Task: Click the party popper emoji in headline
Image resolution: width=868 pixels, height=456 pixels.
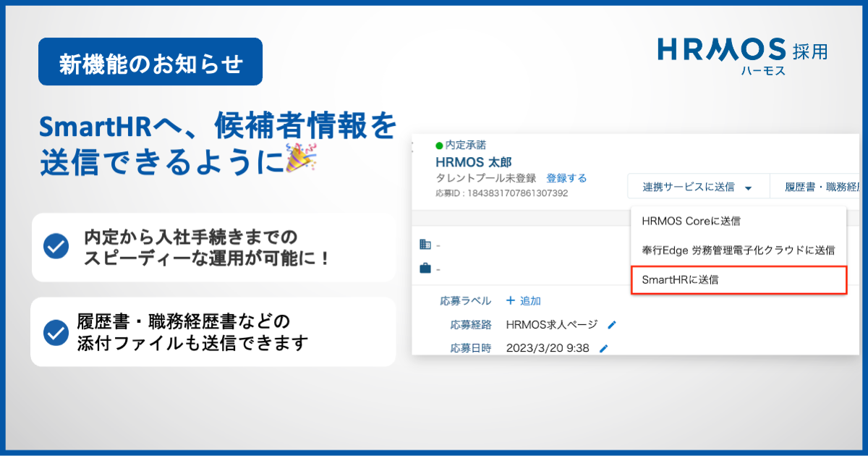Action: (x=300, y=159)
